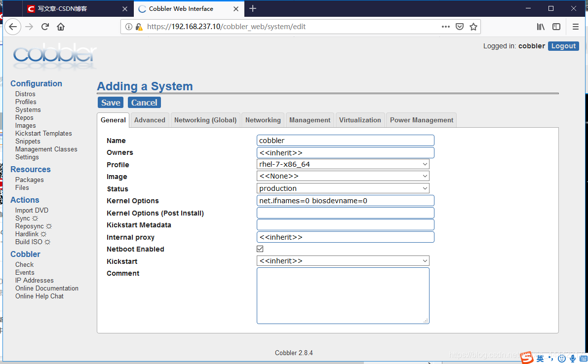Switch to the Networking tab
Screen dimensions: 588x364
click(263, 120)
